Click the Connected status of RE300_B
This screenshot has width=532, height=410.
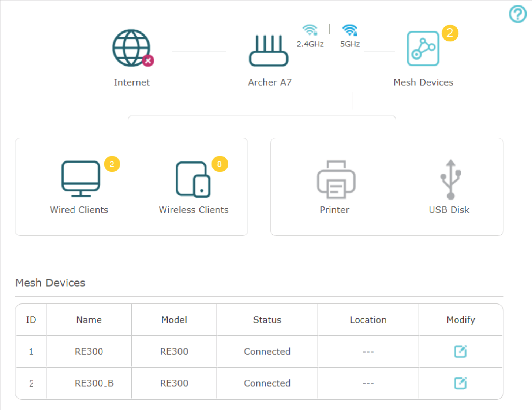click(x=267, y=383)
